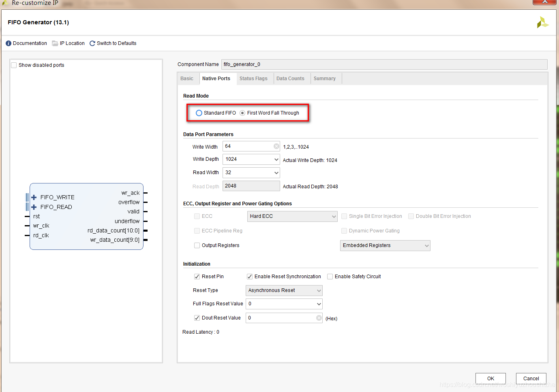Clear the Dout Reset Value with its X icon
Image resolution: width=559 pixels, height=392 pixels.
click(x=319, y=318)
